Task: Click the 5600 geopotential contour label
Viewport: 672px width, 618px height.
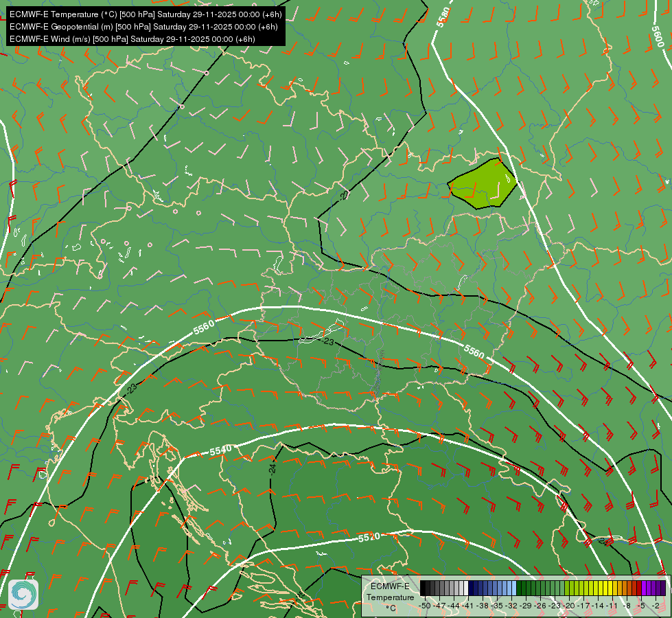Action: [x=658, y=36]
